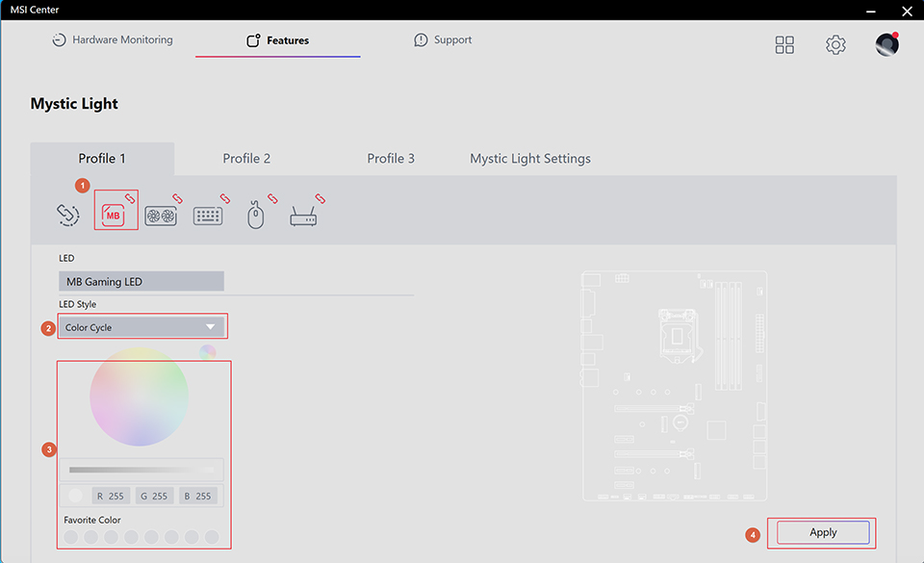Click the Apply button
The height and width of the screenshot is (563, 924).
tap(823, 532)
